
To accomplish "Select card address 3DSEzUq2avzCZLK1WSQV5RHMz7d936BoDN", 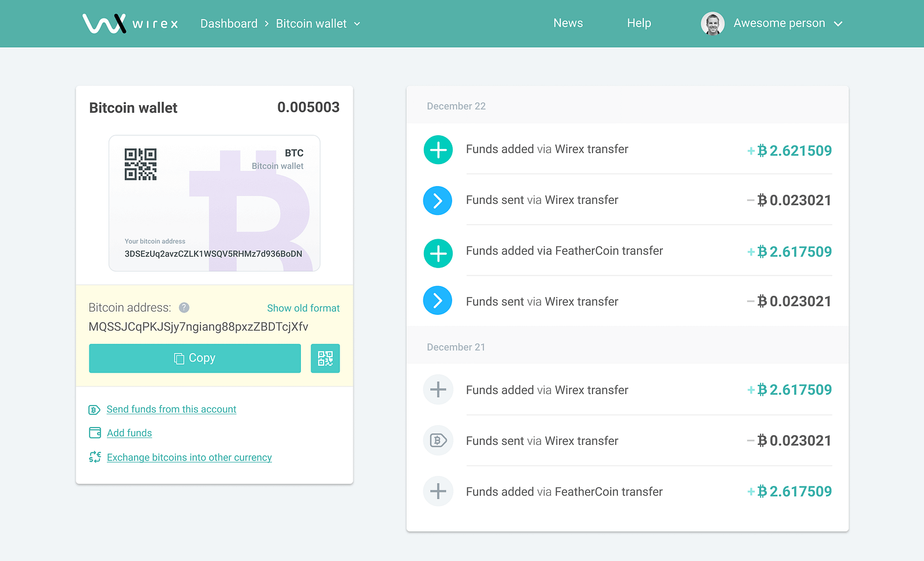I will pyautogui.click(x=213, y=254).
